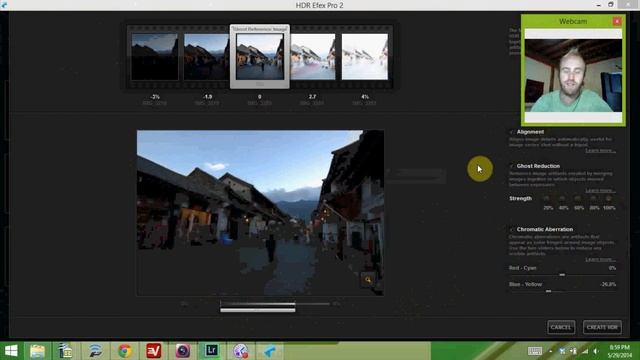
Task: Click the CREATE HDR button
Action: coord(602,327)
